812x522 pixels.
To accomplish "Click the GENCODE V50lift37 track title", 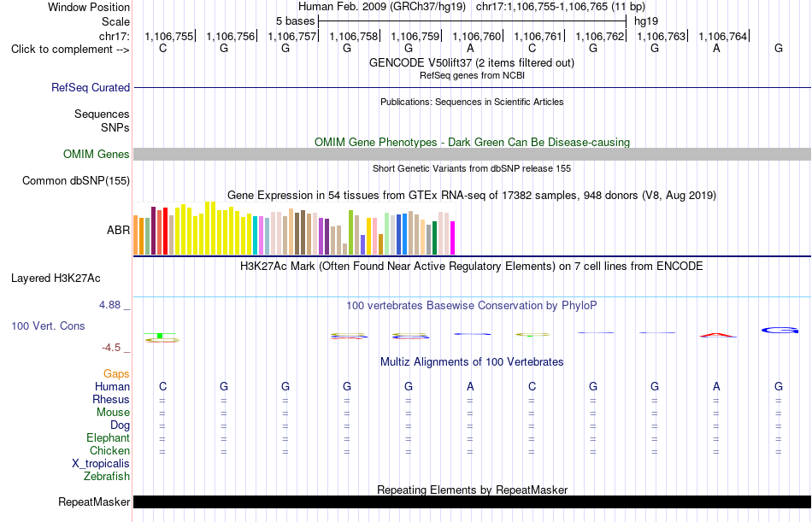I will point(472,62).
